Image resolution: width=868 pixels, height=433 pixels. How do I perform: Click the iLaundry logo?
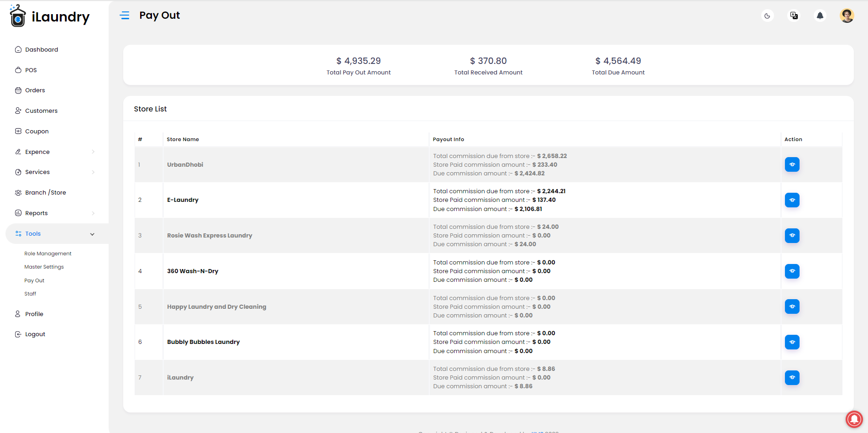click(50, 16)
